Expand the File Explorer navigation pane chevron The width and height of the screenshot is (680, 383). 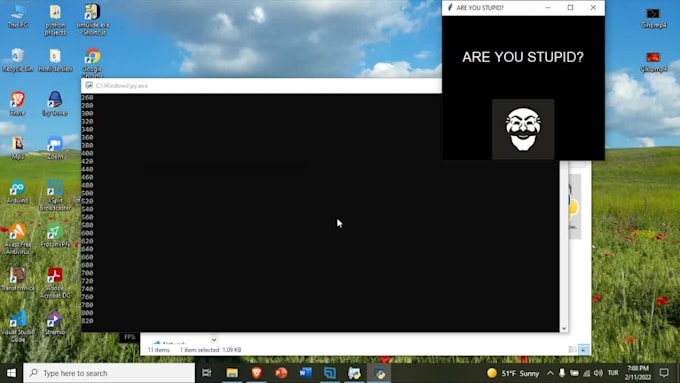click(214, 340)
